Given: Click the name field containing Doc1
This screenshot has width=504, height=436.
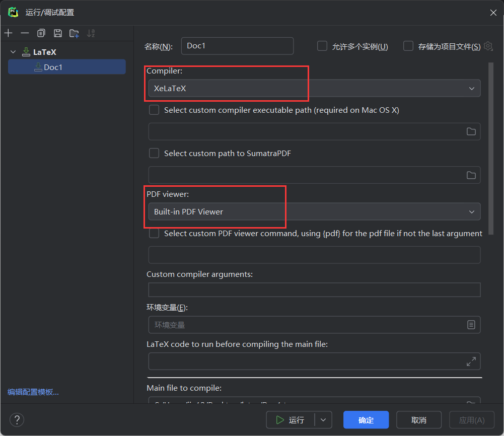Looking at the screenshot, I should 237,46.
